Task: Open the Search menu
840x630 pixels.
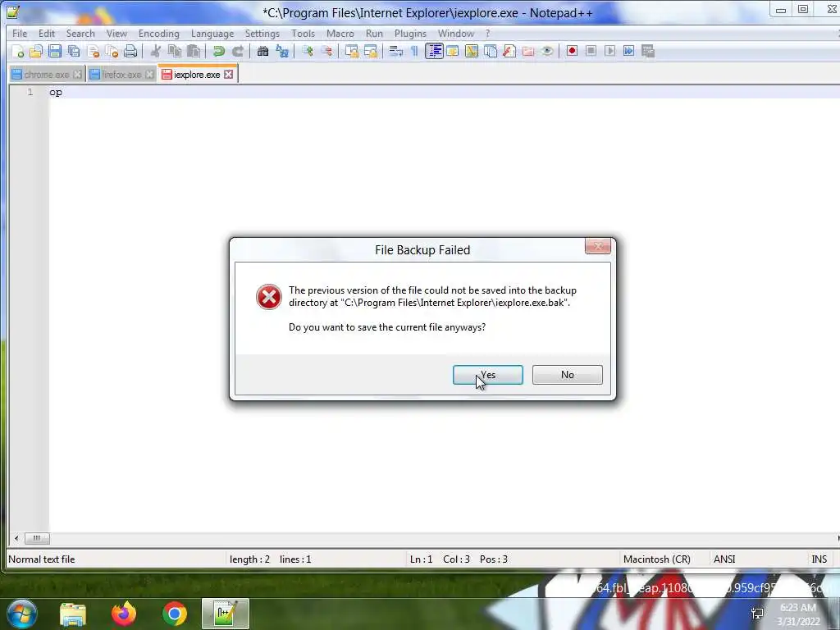Action: tap(80, 33)
